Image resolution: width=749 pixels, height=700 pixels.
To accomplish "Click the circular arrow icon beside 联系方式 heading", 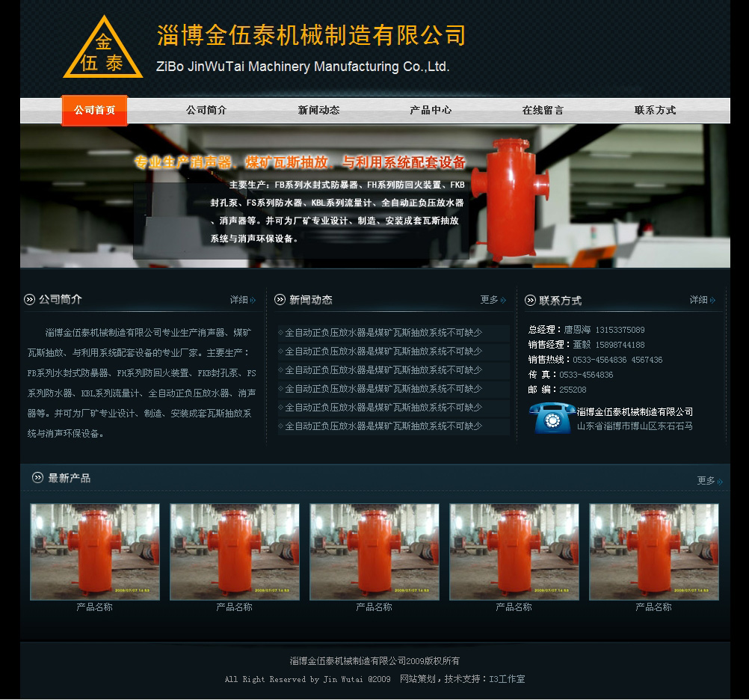I will click(x=530, y=300).
